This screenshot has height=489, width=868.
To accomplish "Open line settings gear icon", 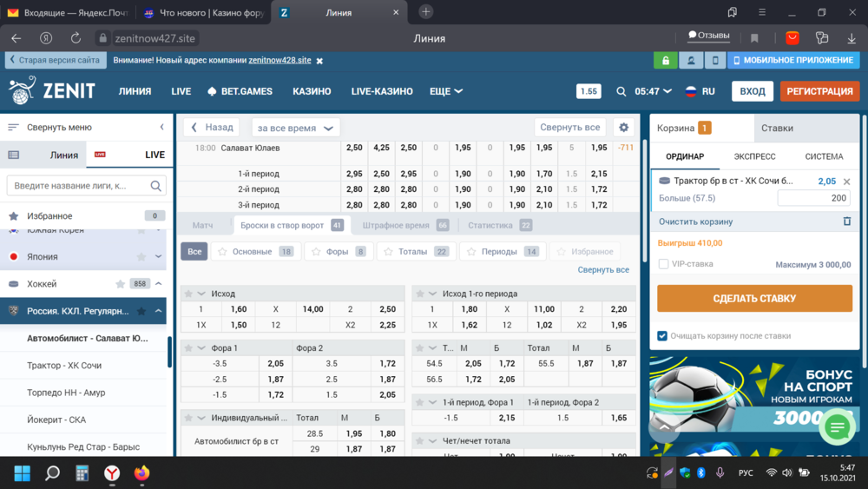I will (x=624, y=128).
